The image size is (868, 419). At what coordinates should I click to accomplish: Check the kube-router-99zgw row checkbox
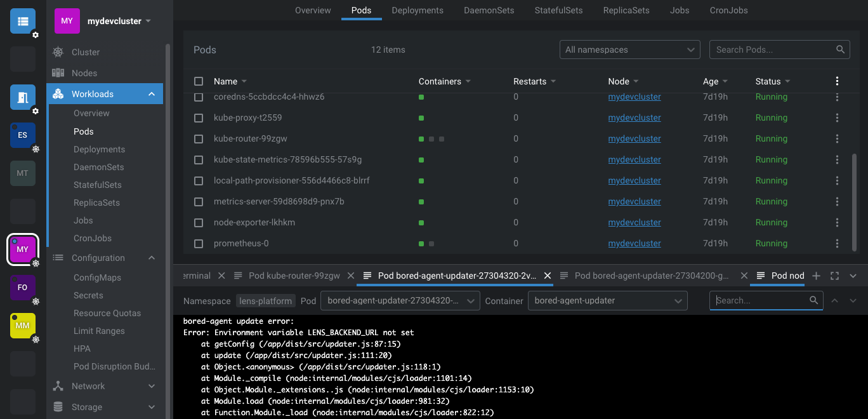click(x=199, y=139)
